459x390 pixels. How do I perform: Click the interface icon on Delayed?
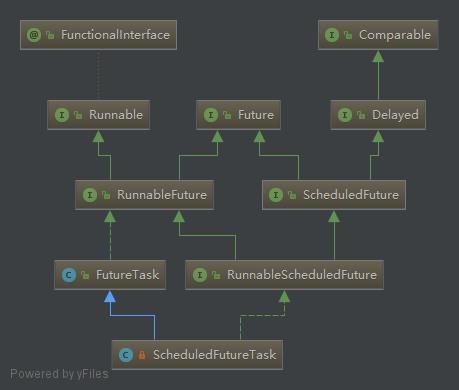coord(345,115)
